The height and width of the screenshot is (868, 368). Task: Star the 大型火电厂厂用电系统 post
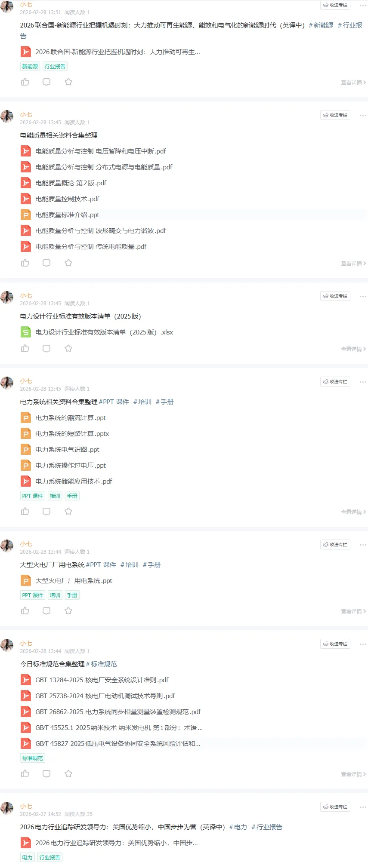(x=68, y=610)
